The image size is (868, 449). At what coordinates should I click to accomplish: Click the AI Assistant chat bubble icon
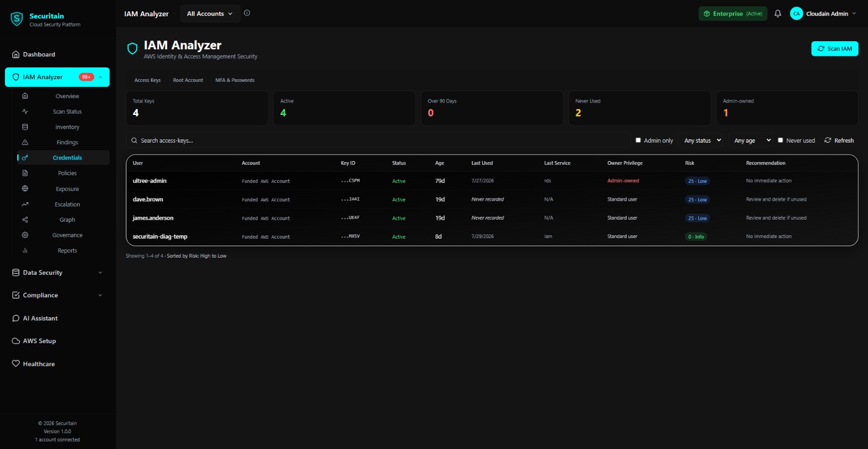16,318
